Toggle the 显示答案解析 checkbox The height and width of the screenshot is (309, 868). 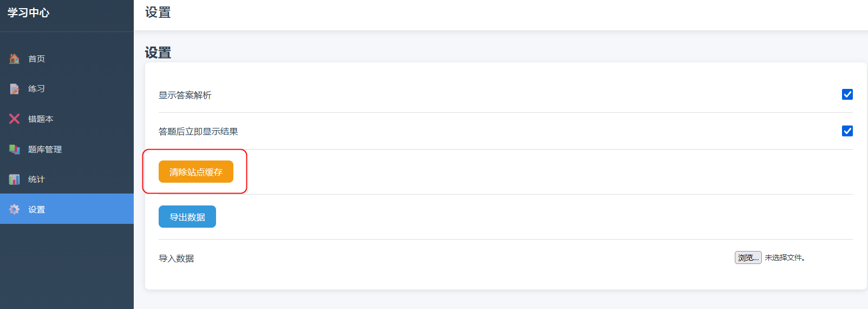(847, 94)
